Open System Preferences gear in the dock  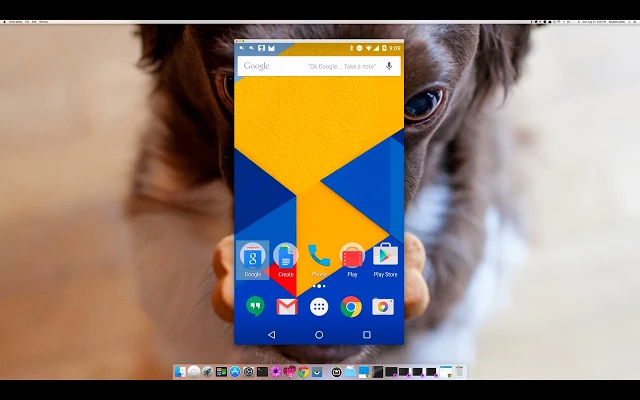click(248, 372)
